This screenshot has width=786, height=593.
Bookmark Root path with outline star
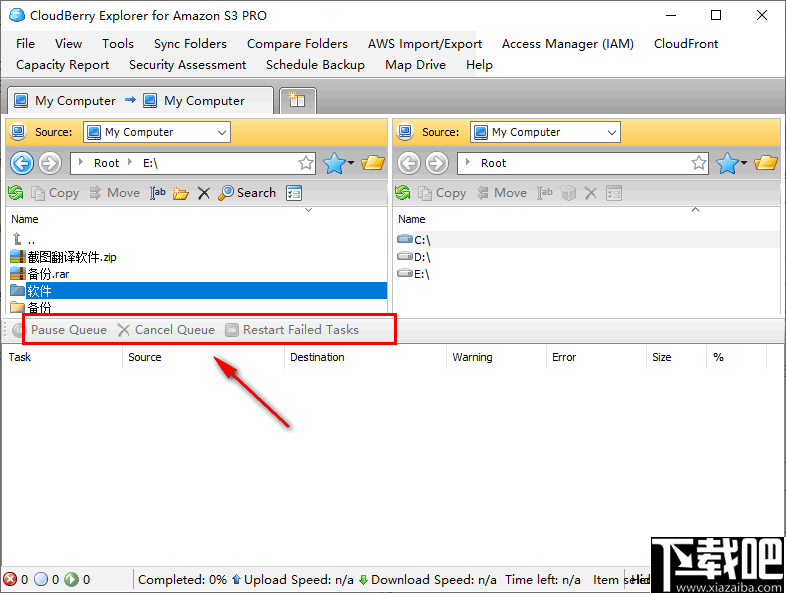click(x=699, y=163)
